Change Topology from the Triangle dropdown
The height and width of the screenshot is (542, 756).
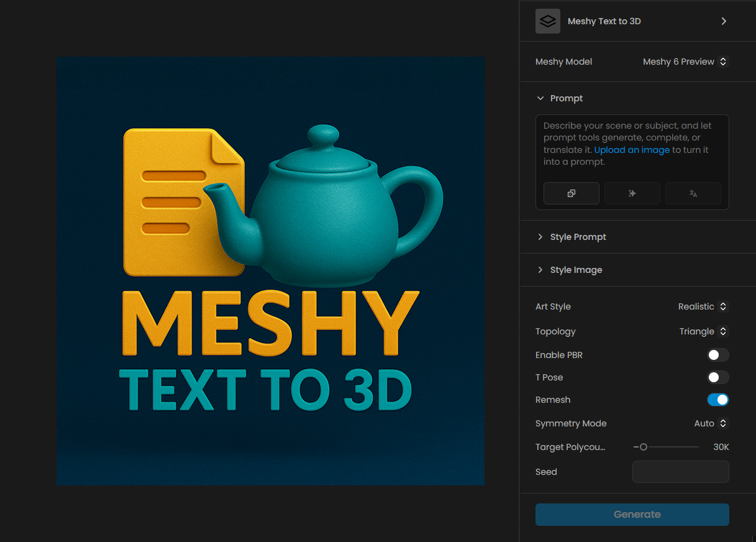(x=703, y=331)
